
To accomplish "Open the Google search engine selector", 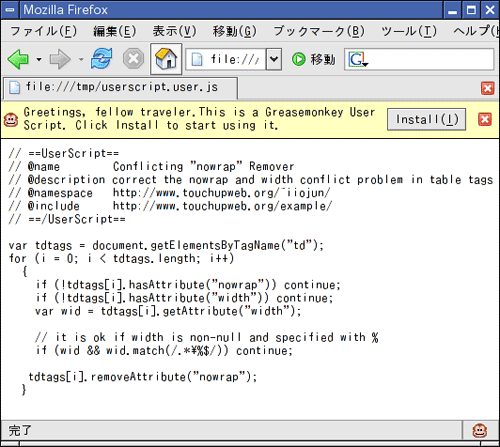I will [358, 60].
